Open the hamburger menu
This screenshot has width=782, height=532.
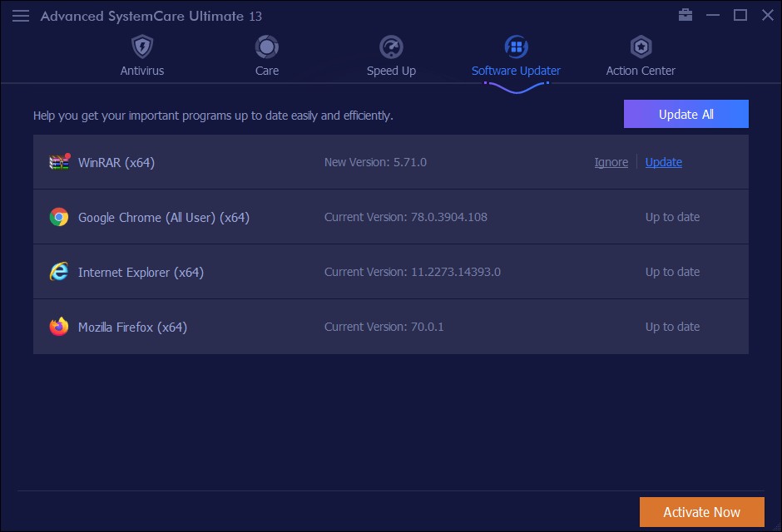pyautogui.click(x=21, y=15)
